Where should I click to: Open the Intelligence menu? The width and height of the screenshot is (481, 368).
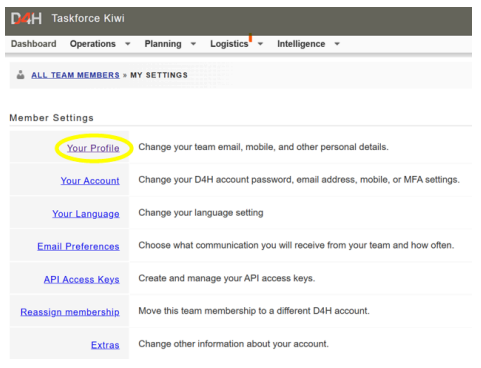click(x=301, y=44)
